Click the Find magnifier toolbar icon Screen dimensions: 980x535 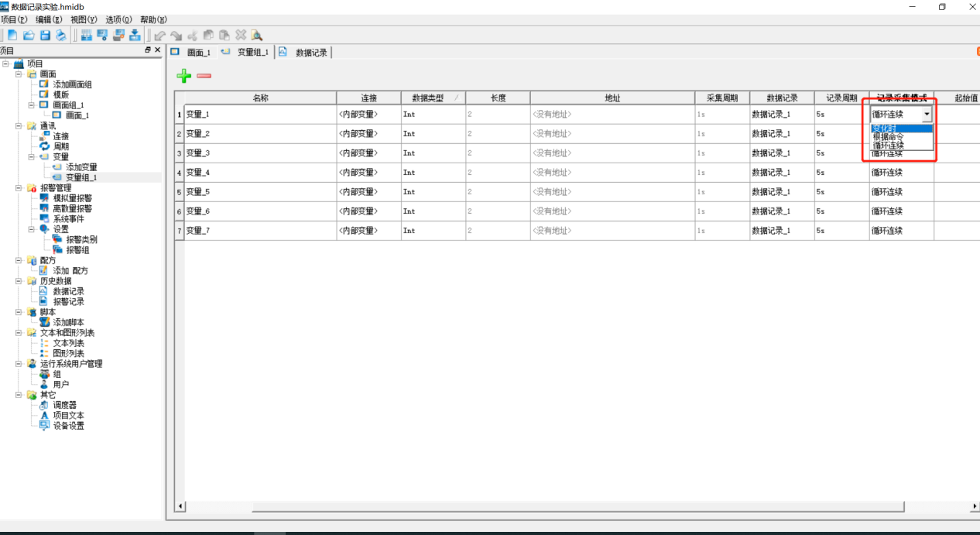point(256,35)
